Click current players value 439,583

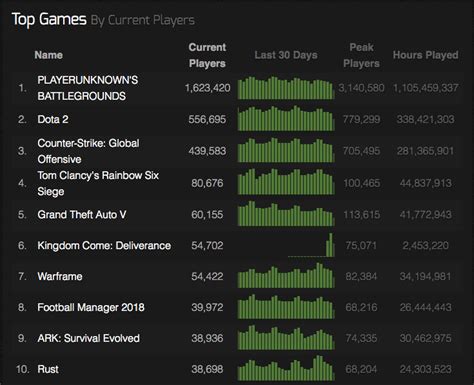click(207, 151)
